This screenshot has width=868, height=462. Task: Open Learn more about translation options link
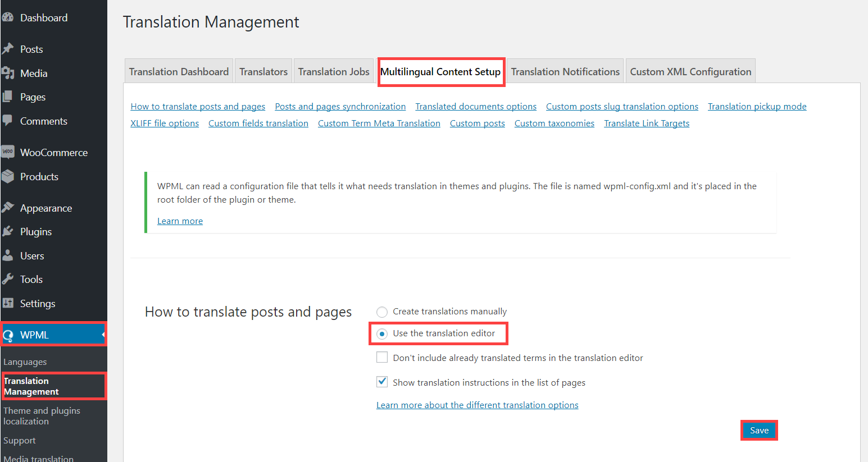pyautogui.click(x=478, y=405)
